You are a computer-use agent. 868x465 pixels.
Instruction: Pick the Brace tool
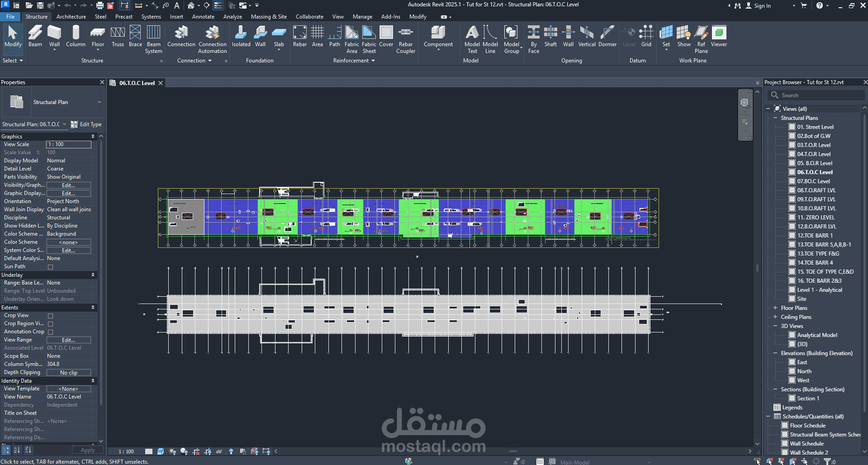tap(135, 36)
